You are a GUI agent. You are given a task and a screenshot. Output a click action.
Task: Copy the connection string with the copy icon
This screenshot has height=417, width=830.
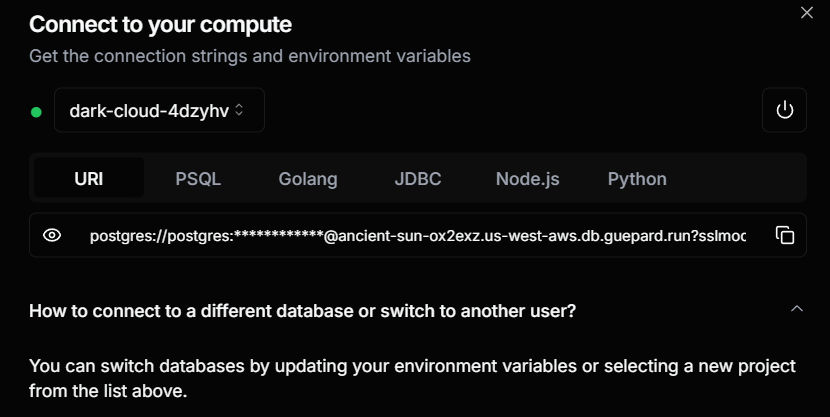pos(784,235)
